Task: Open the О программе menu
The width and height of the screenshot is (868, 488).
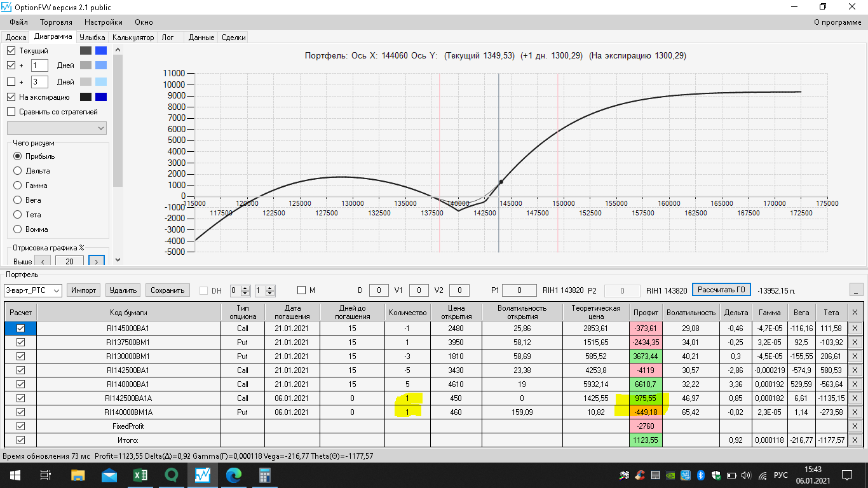Action: click(x=838, y=22)
